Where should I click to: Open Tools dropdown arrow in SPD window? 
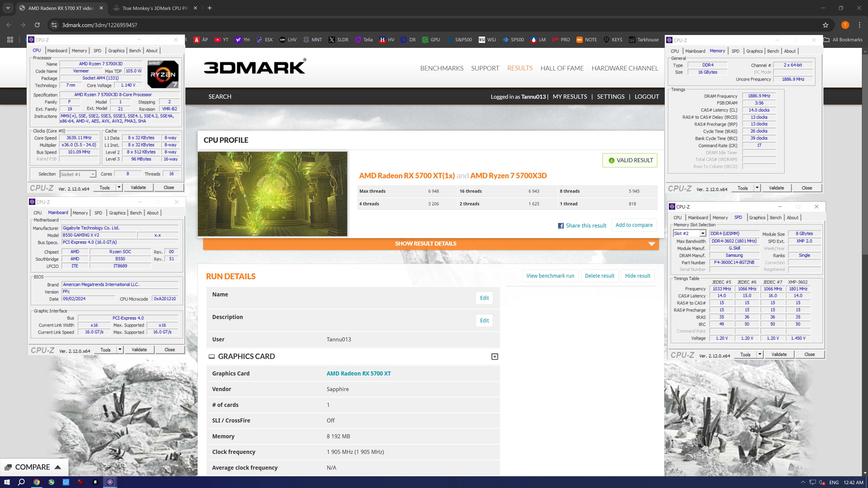tap(760, 354)
